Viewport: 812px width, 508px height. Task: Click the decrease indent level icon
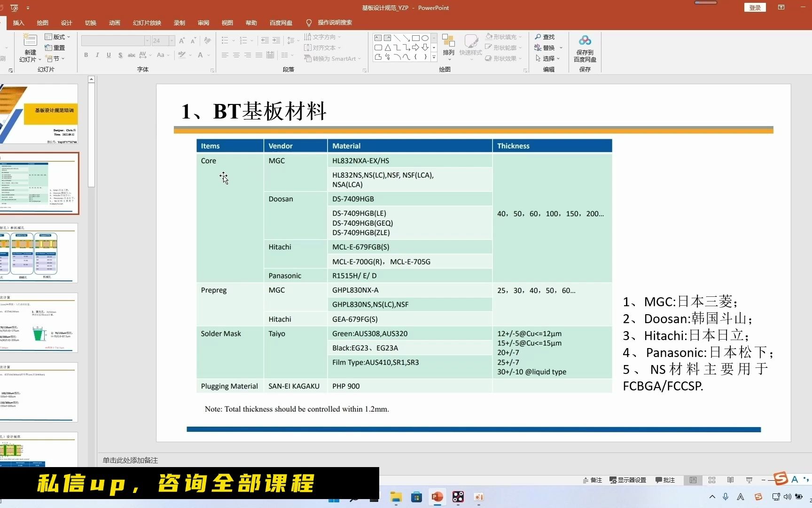[265, 40]
